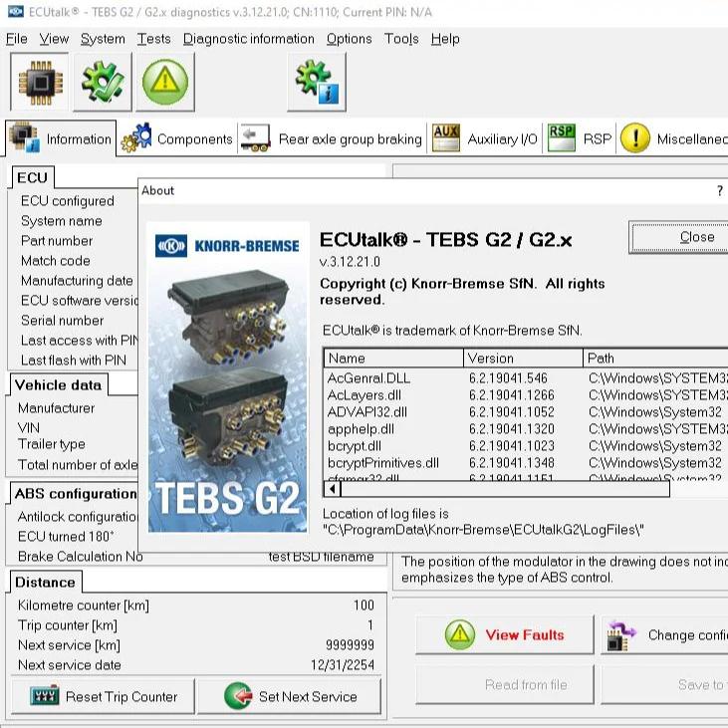The height and width of the screenshot is (728, 728).
Task: Open the File menu
Action: coord(17,39)
